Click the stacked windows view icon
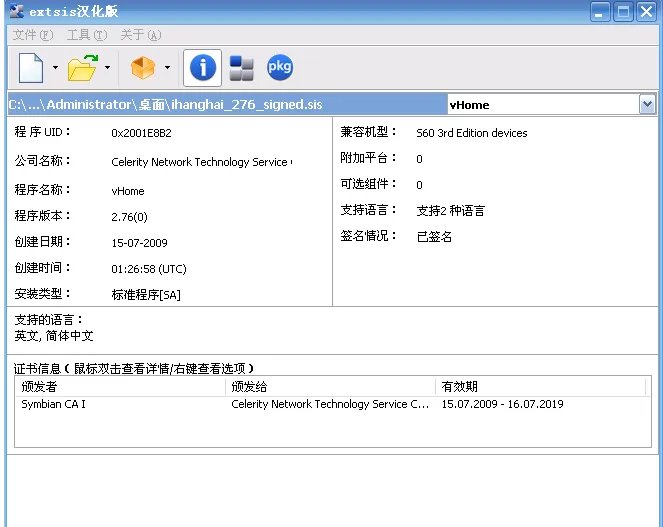This screenshot has width=663, height=527. tap(241, 68)
